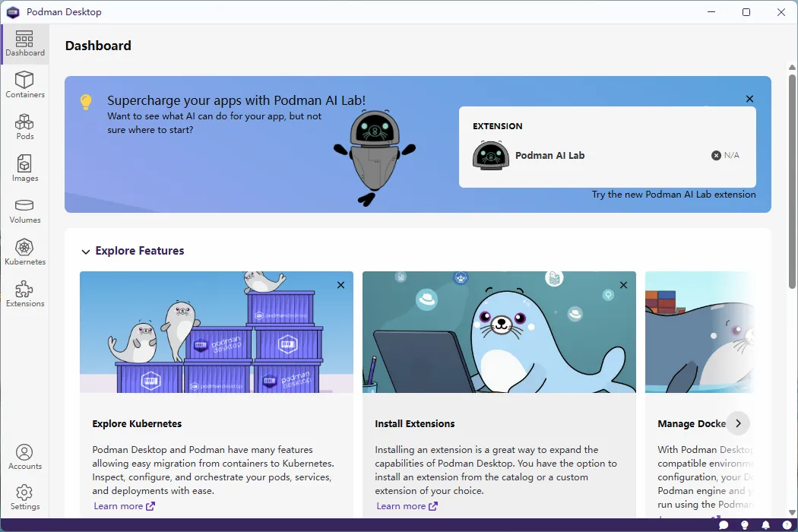Dismiss the Podman AI Lab banner
The image size is (798, 532).
(x=749, y=99)
